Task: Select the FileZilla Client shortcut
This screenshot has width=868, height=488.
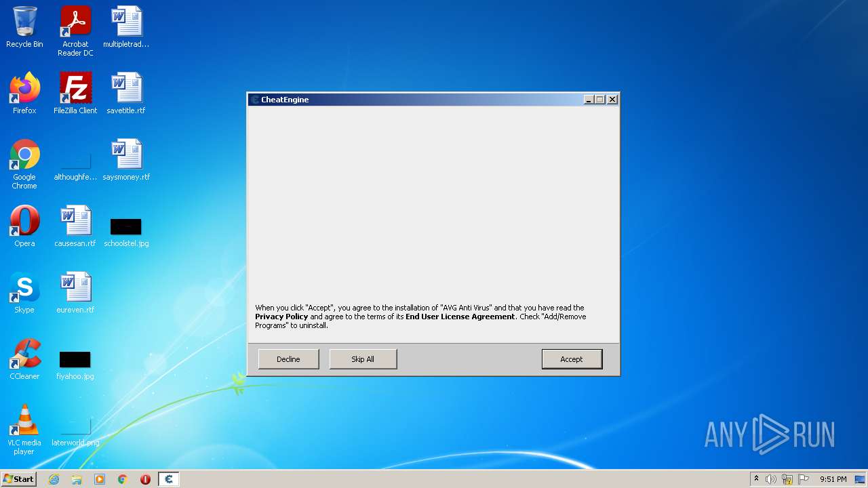Action: click(x=75, y=94)
